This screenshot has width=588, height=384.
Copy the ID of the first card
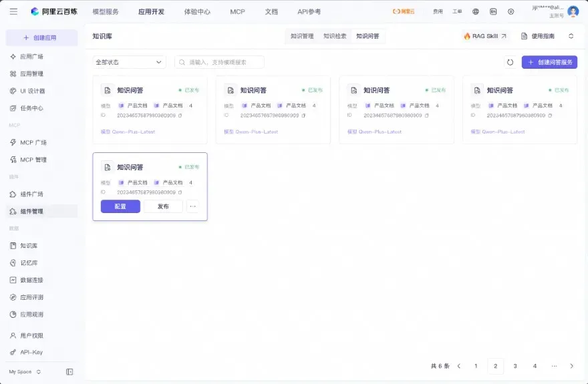tap(180, 116)
